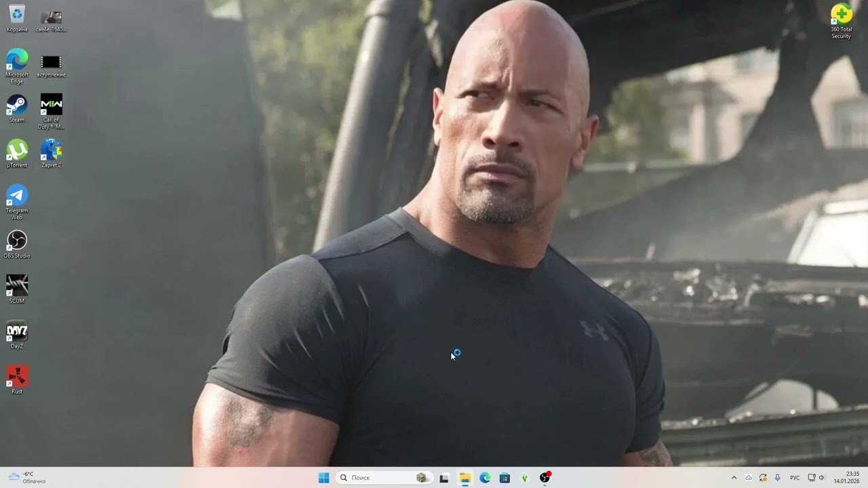Select the Rust game shortcut
The height and width of the screenshot is (488, 868).
[17, 380]
